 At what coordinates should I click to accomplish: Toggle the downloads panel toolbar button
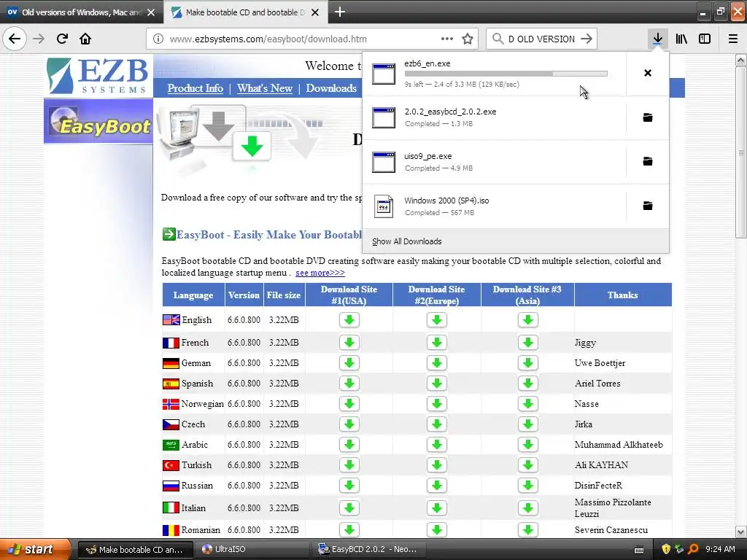tap(657, 39)
